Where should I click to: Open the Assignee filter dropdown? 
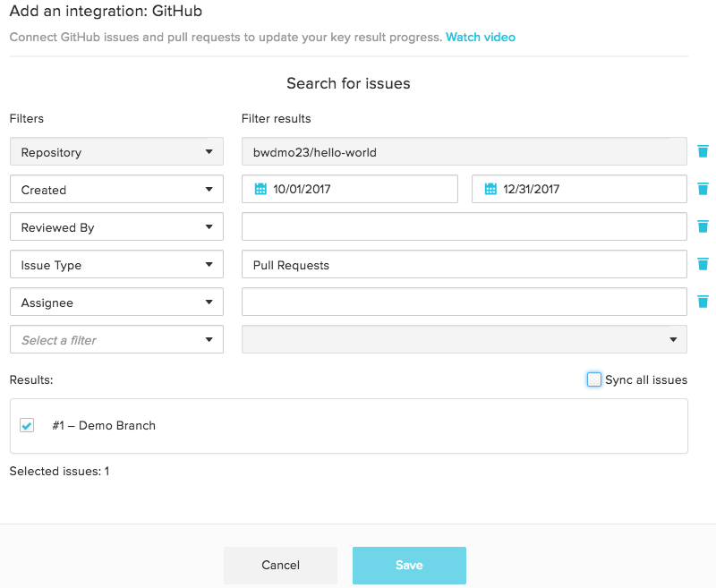click(116, 302)
